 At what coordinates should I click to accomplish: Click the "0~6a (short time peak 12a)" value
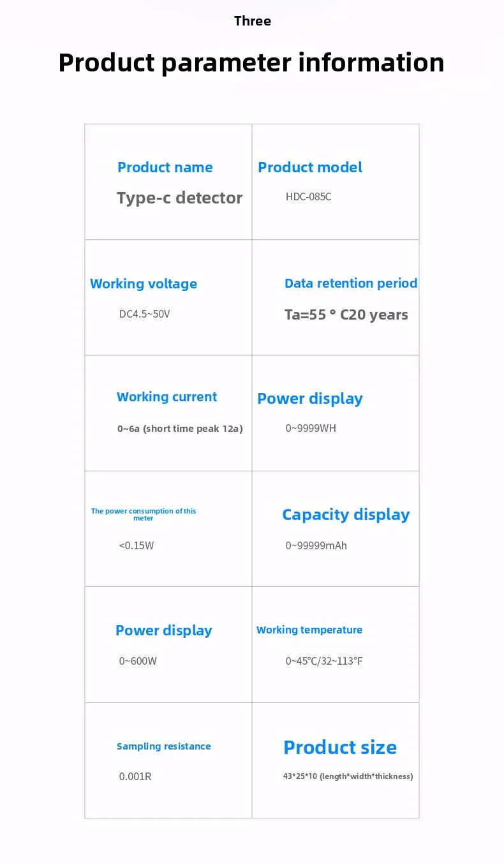(x=180, y=429)
